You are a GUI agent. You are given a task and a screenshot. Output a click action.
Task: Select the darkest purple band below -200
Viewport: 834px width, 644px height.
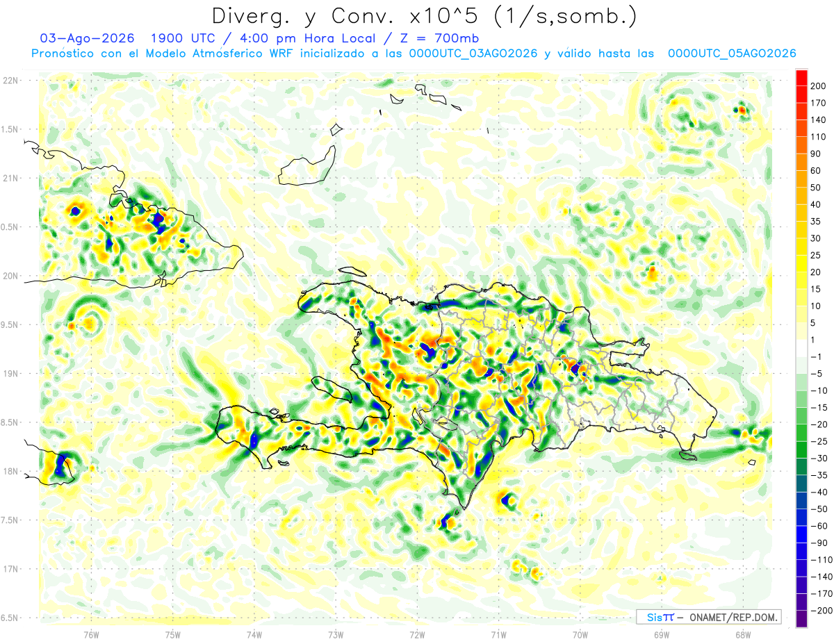[801, 619]
